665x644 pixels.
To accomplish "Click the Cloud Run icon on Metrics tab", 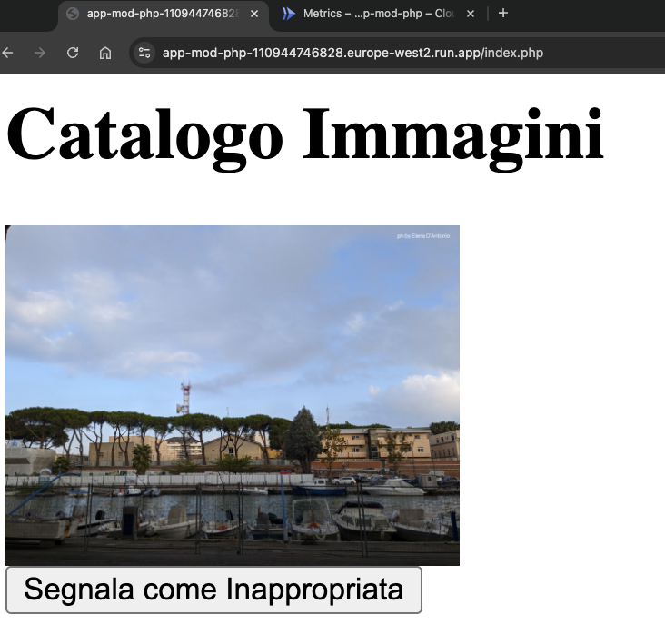I will 289,14.
